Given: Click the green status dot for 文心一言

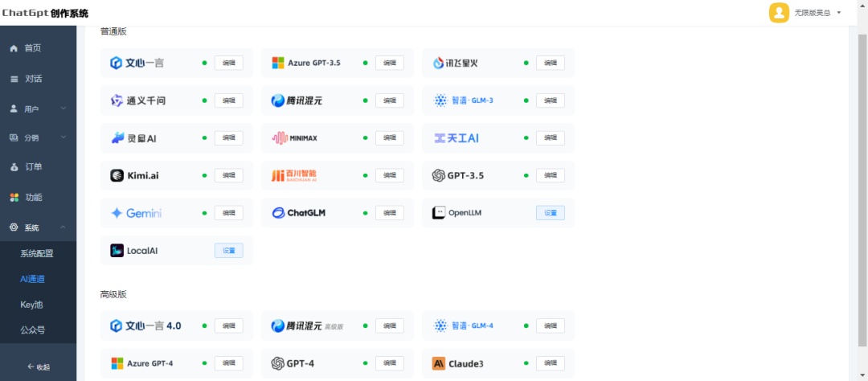Looking at the screenshot, I should click(x=204, y=63).
